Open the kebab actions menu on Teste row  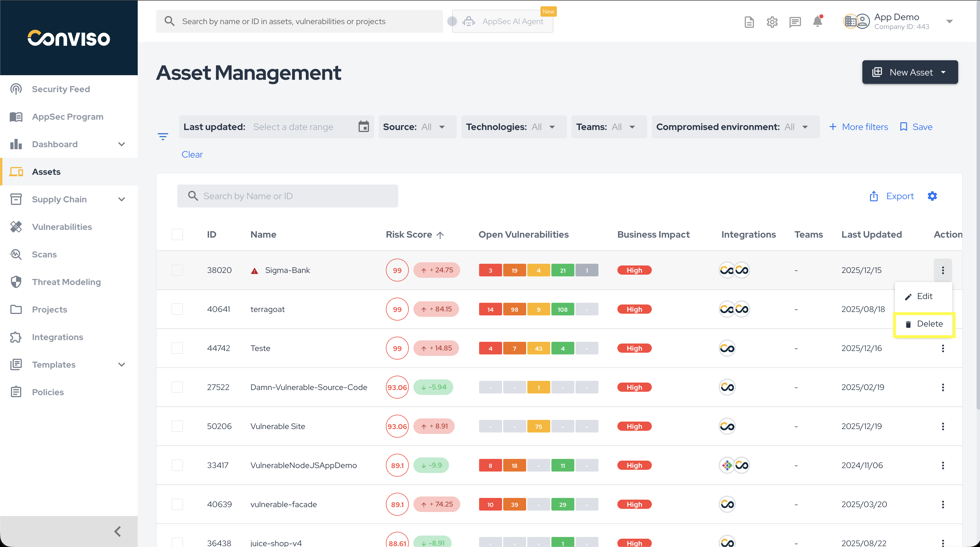tap(943, 348)
